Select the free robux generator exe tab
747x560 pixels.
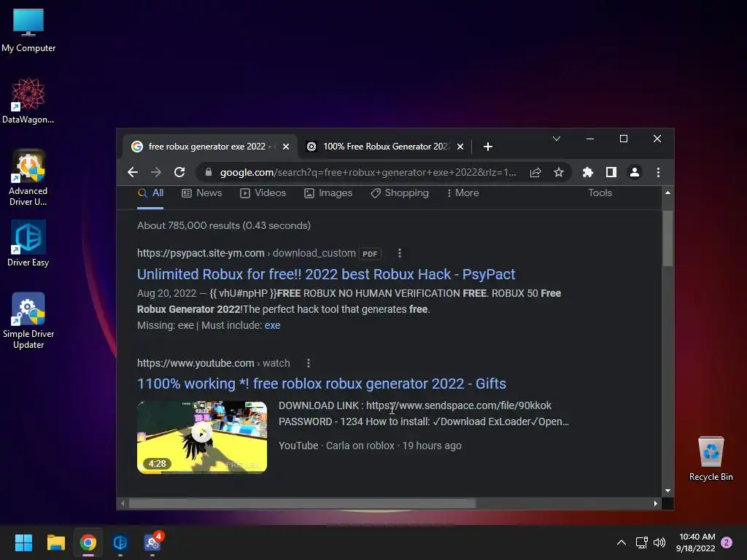[x=209, y=147]
